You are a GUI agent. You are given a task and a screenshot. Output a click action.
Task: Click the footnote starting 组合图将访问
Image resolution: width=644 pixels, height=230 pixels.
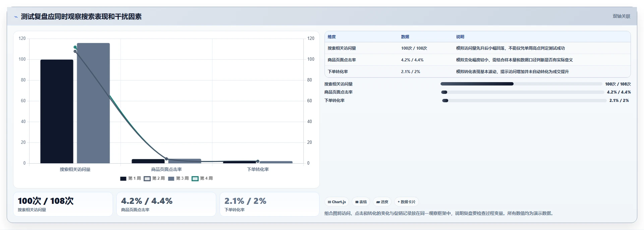(x=438, y=213)
